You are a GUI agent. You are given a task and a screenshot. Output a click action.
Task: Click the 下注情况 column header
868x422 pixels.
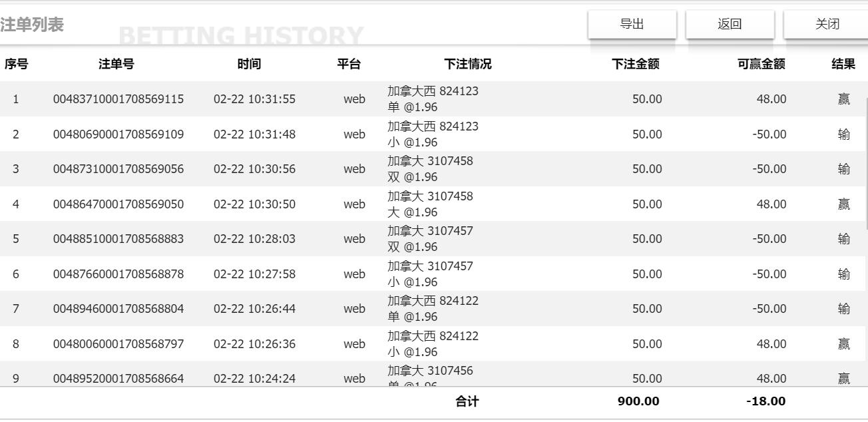click(x=468, y=64)
